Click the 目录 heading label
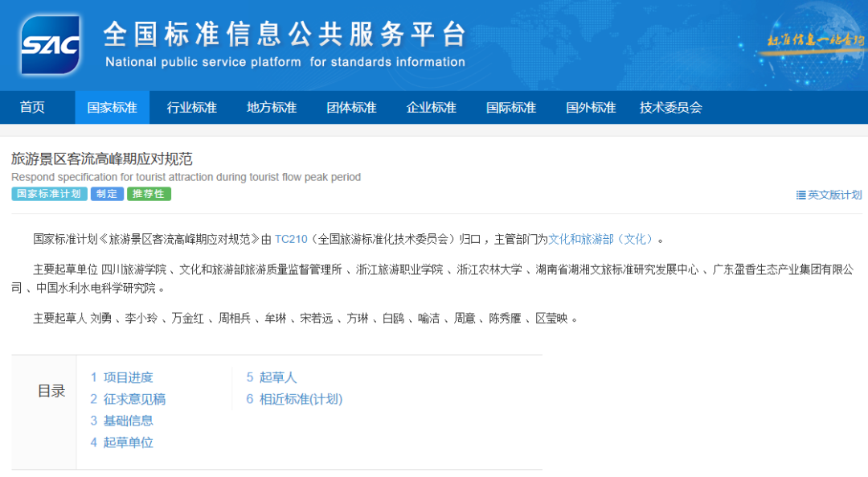This screenshot has height=477, width=868. coord(51,391)
